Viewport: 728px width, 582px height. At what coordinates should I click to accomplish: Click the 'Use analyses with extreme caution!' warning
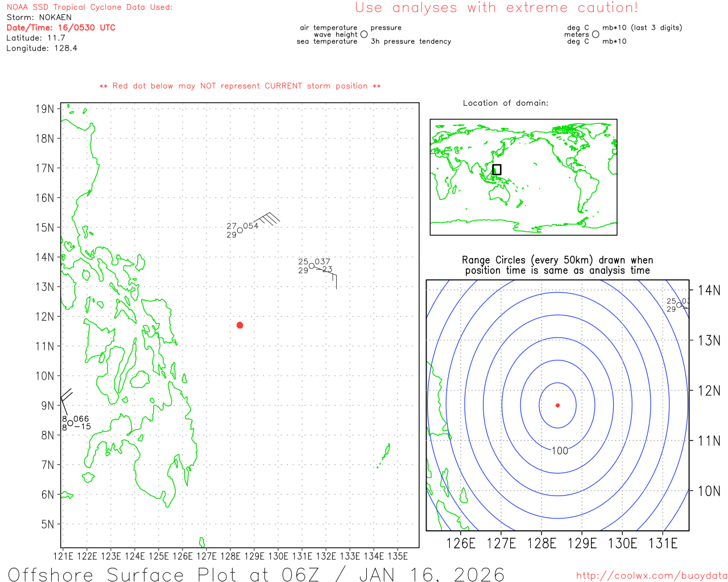497,8
